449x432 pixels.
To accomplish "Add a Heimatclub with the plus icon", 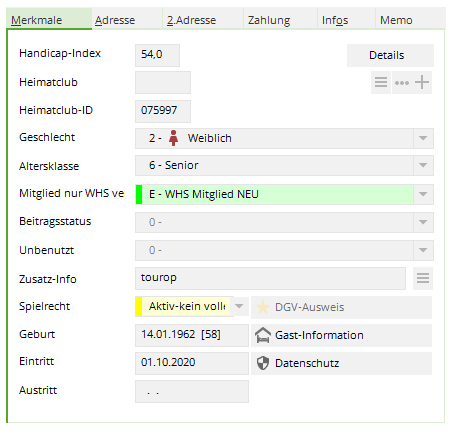I will 422,82.
